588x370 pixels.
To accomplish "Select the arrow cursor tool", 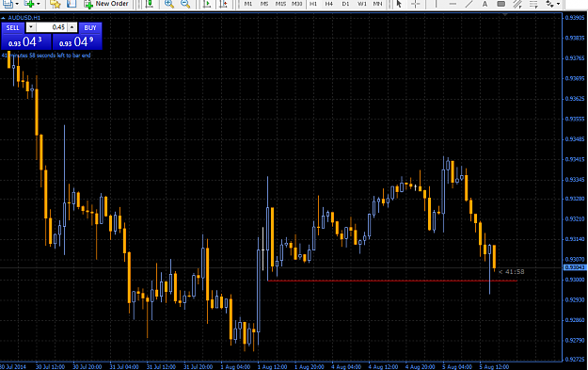I will click(x=399, y=4).
